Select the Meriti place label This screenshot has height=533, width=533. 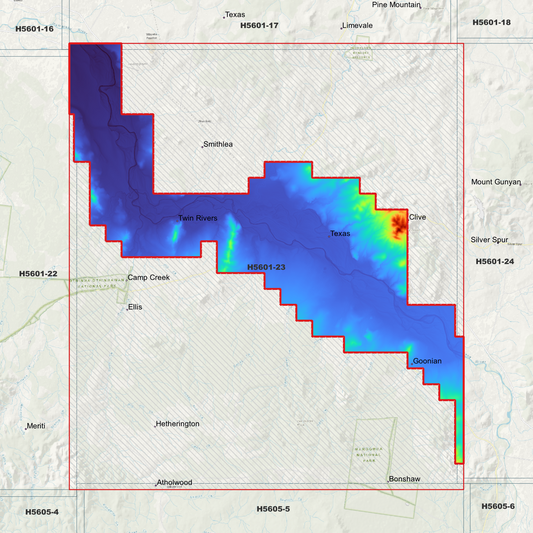coord(36,426)
